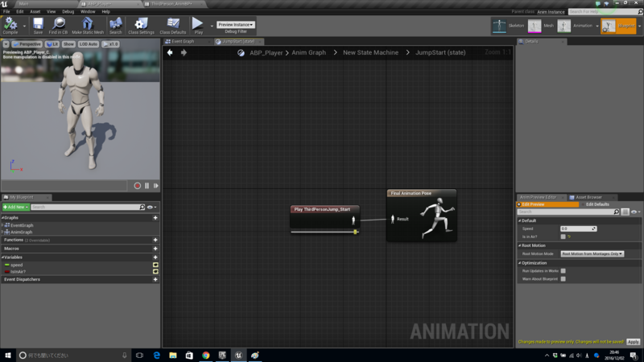Open viewport Show options button
644x362 pixels.
pyautogui.click(x=68, y=44)
